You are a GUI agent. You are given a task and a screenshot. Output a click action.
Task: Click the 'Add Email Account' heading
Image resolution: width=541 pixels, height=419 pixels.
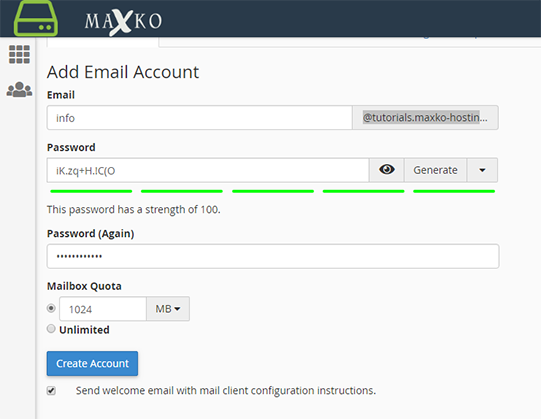coord(123,72)
